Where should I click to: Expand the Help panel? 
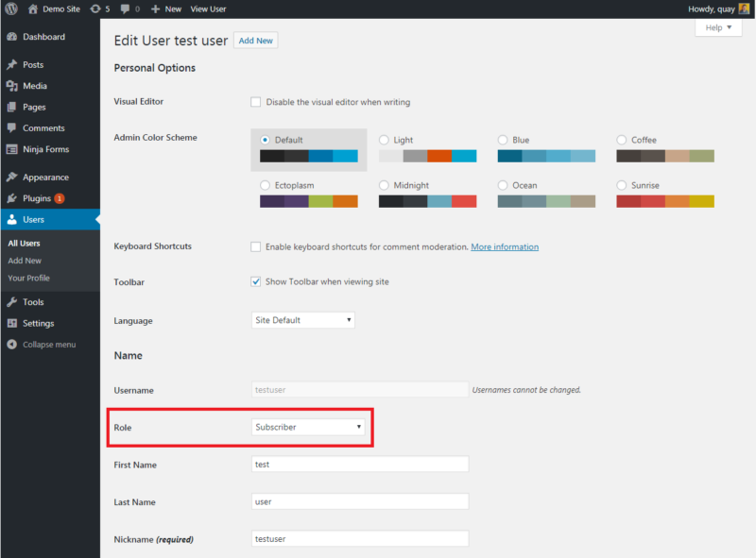coord(718,27)
